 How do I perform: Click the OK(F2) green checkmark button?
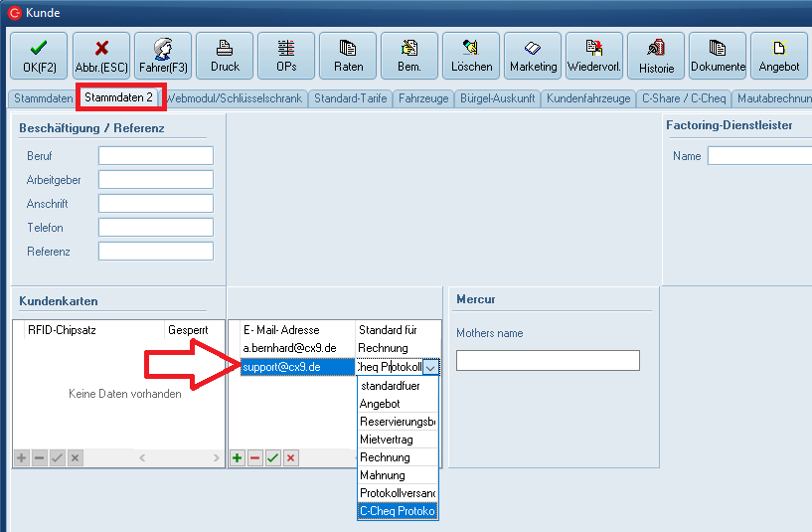click(x=39, y=56)
